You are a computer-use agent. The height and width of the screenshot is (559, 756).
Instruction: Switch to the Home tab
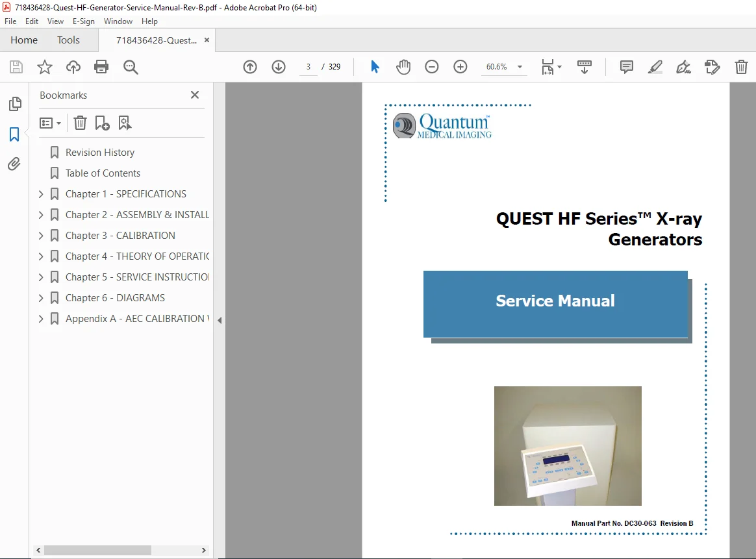click(24, 40)
